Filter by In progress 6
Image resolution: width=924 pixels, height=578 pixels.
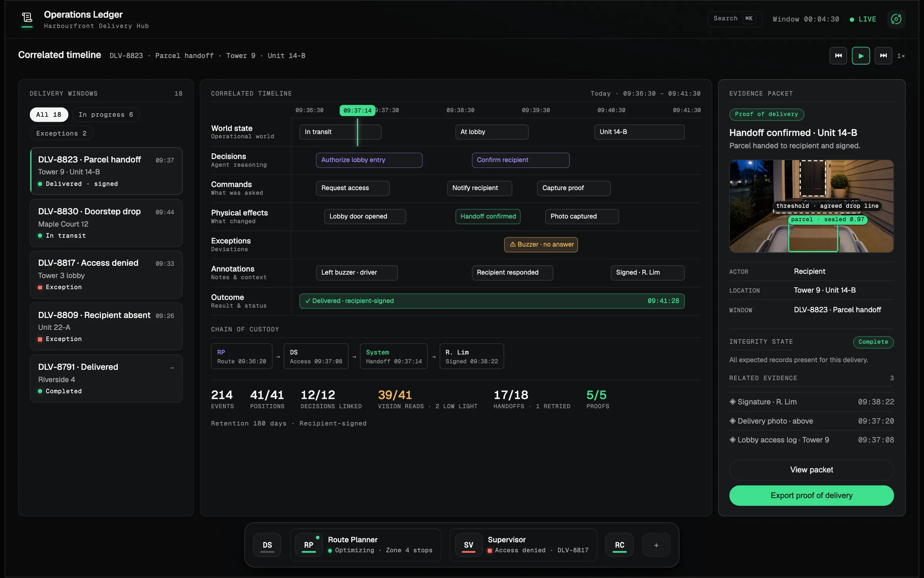[106, 114]
